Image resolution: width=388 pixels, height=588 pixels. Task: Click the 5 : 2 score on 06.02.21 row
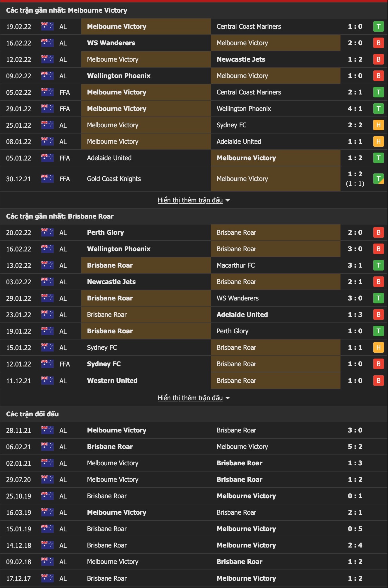(355, 447)
